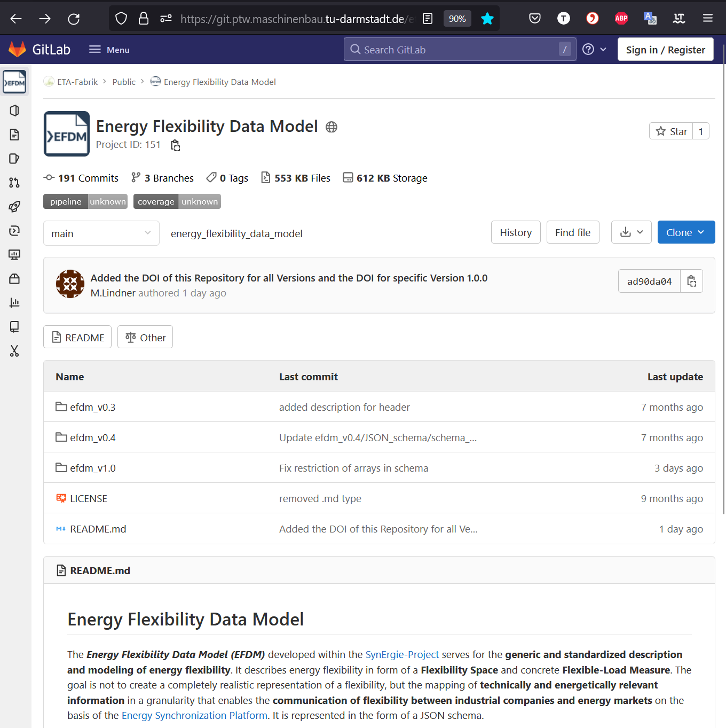Open the README tab button

77,338
